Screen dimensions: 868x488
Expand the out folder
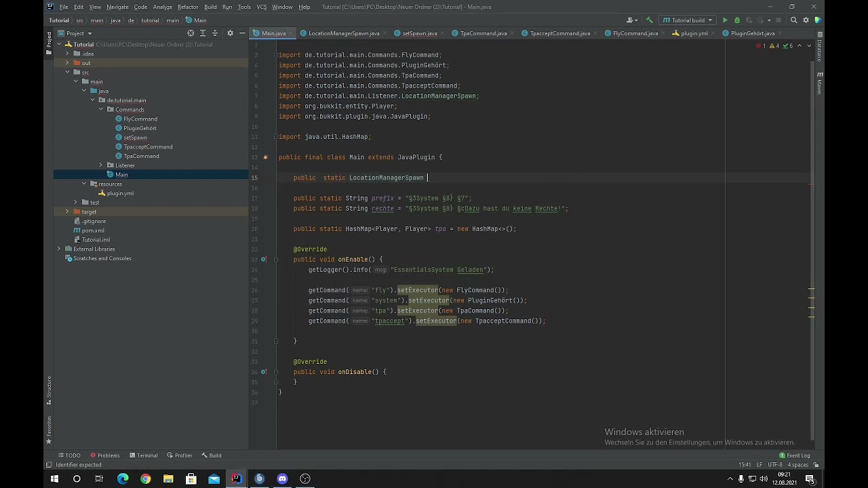(x=67, y=63)
